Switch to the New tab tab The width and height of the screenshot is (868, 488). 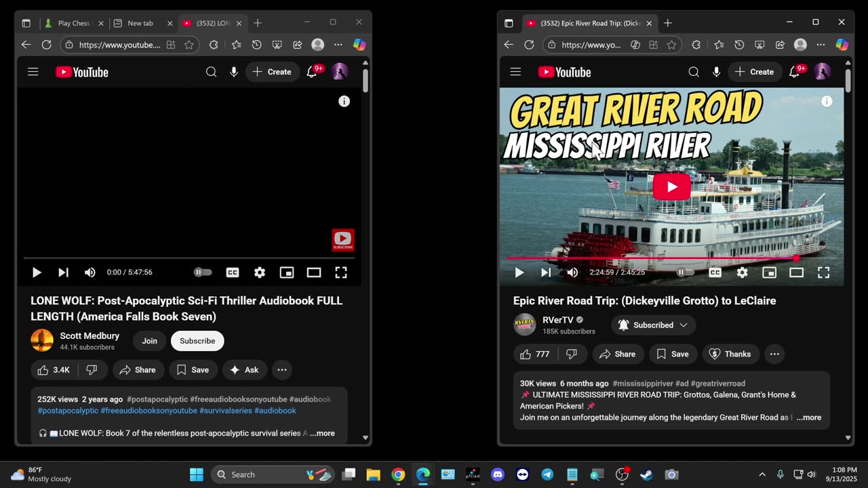pos(140,23)
